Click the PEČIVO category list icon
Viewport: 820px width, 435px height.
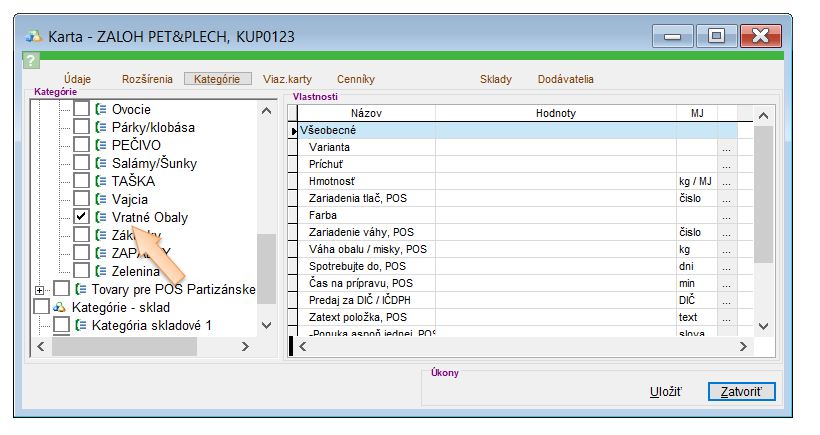101,145
